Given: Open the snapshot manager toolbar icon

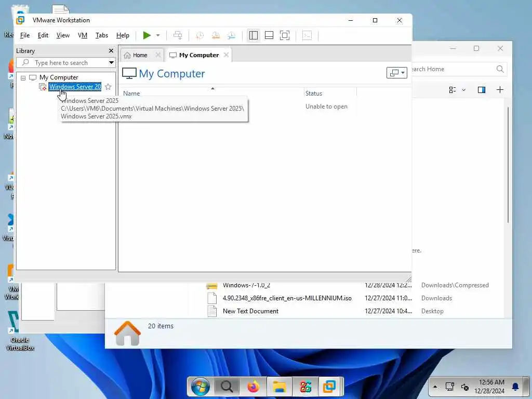Looking at the screenshot, I should [231, 35].
